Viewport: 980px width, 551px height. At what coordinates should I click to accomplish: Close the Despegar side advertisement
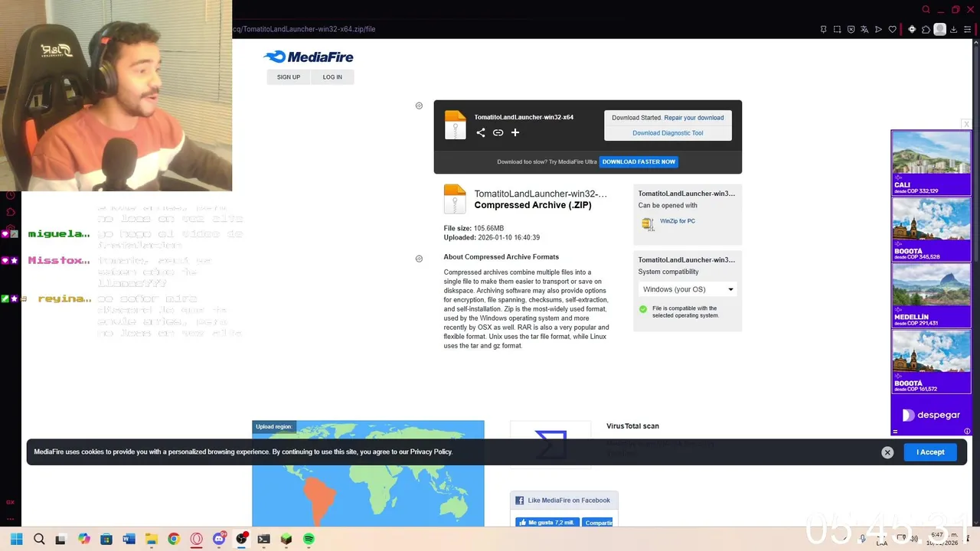tap(966, 124)
